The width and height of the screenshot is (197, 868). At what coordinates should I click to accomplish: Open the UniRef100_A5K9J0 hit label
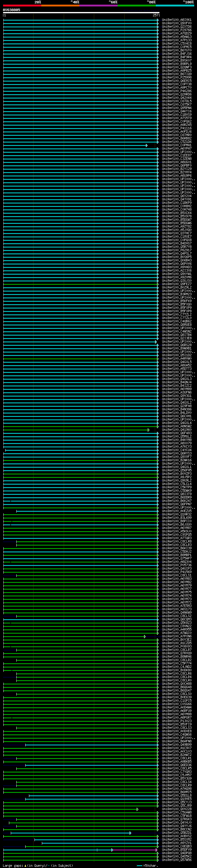(176, 531)
